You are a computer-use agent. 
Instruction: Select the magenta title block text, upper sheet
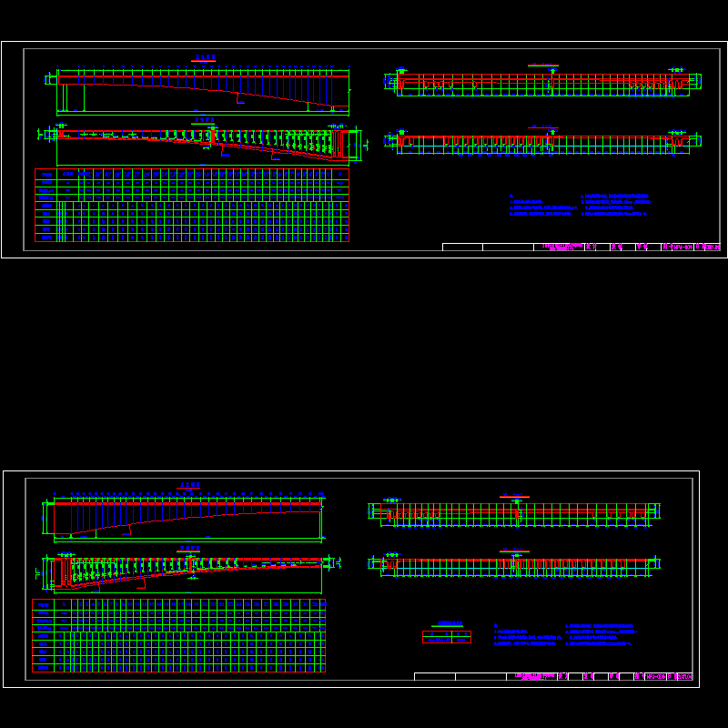coord(561,247)
